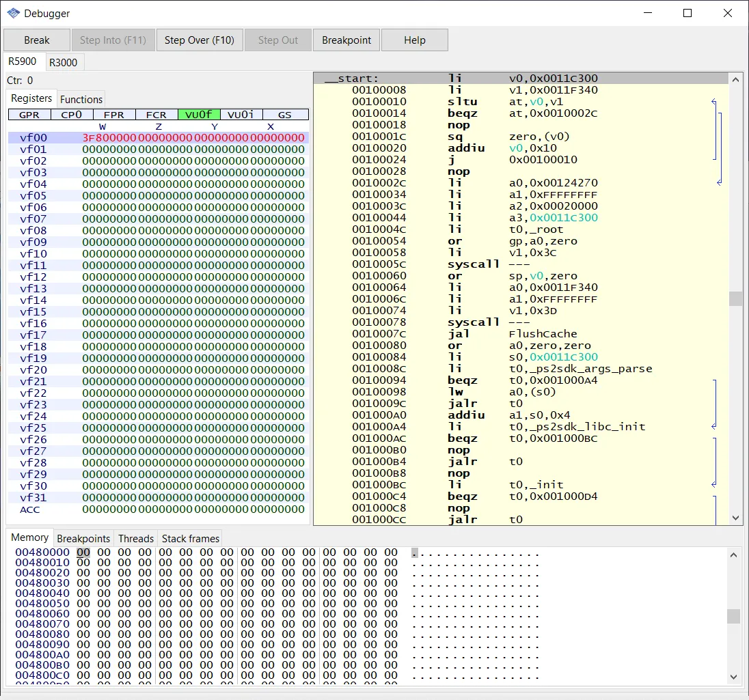Image resolution: width=749 pixels, height=700 pixels.
Task: Open the Functions tab
Action: point(81,100)
